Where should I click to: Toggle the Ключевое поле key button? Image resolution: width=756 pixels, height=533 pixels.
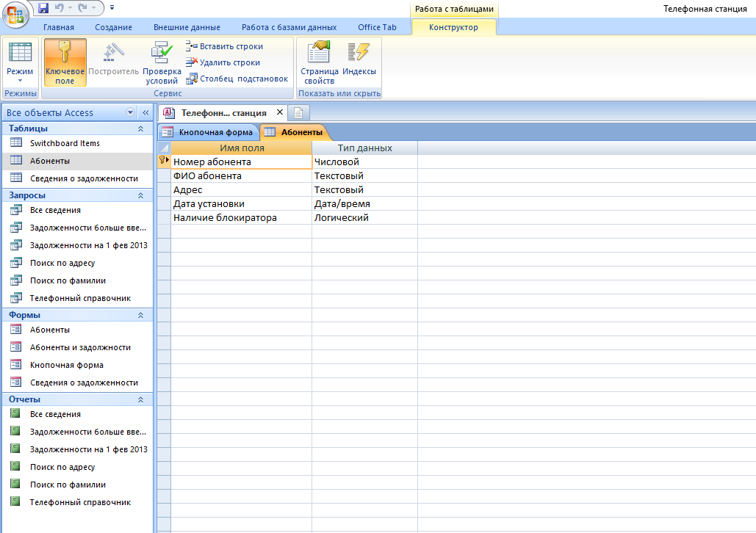click(65, 62)
